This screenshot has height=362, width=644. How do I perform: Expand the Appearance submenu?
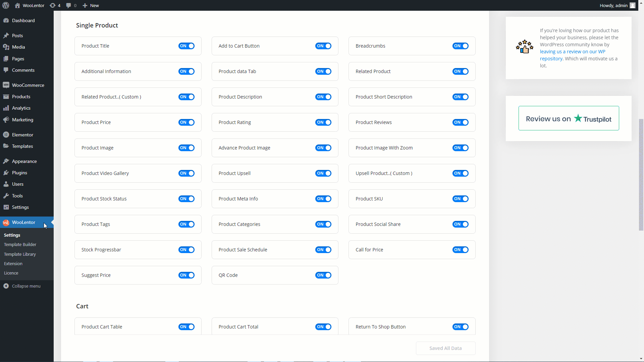(x=24, y=161)
